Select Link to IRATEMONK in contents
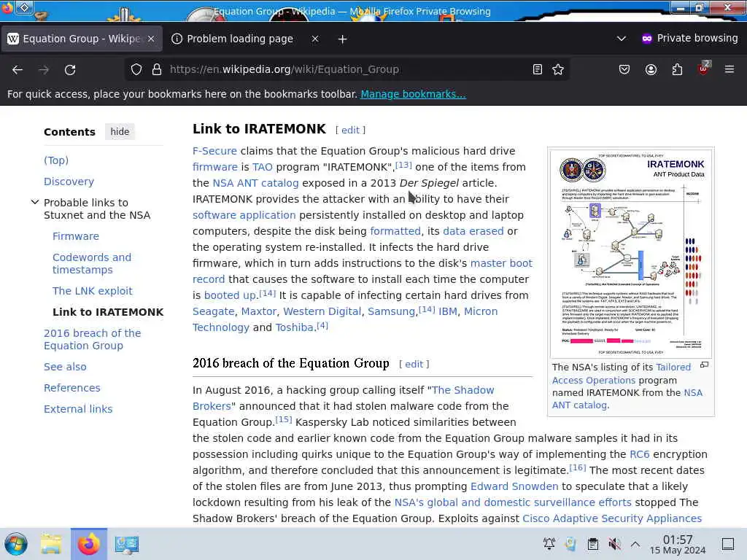This screenshot has height=560, width=747. pos(108,312)
